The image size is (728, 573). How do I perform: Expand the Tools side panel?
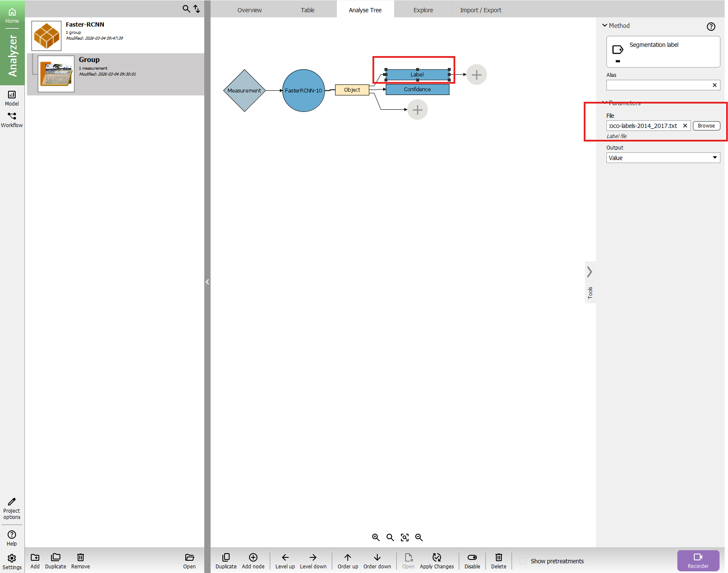(590, 272)
